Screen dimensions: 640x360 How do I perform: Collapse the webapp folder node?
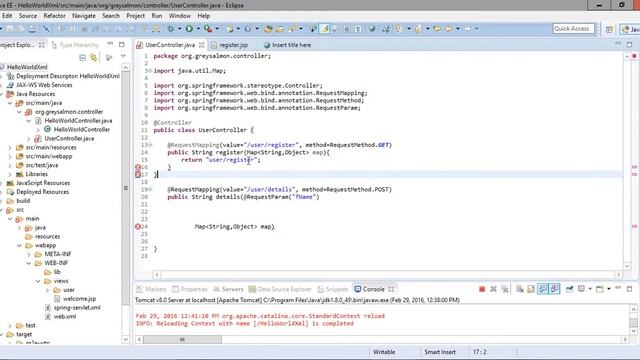point(19,245)
